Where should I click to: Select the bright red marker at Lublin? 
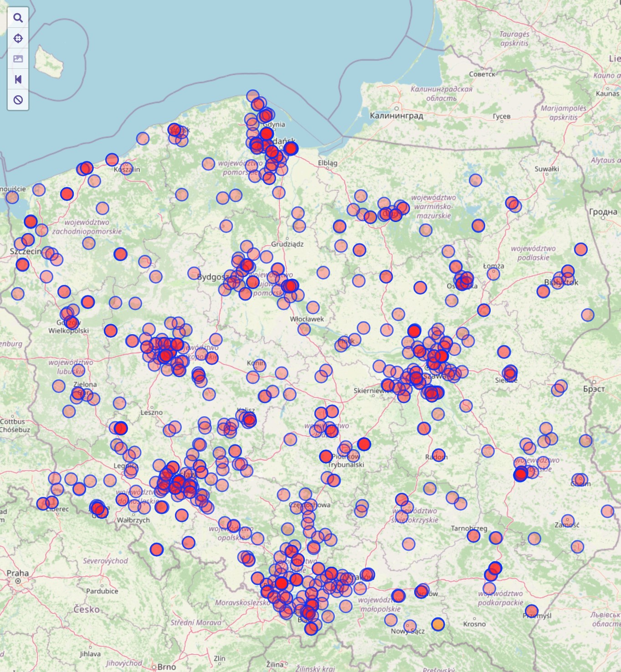point(520,474)
